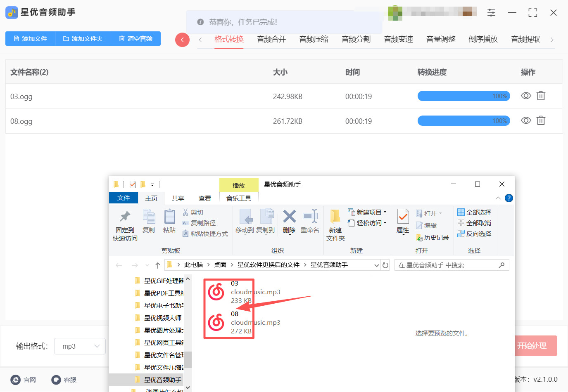Delete 08.ogg using its trash icon

[541, 120]
